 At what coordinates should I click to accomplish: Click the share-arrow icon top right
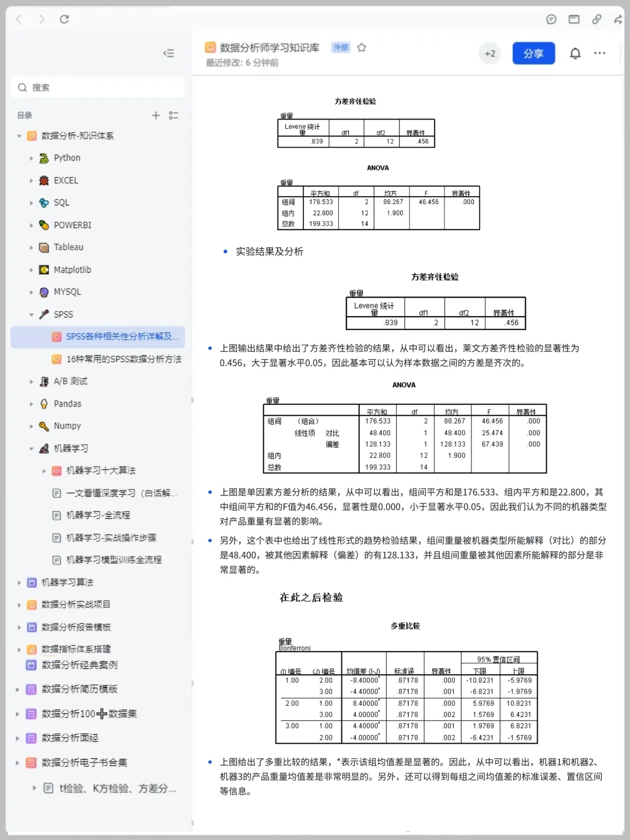(x=617, y=19)
